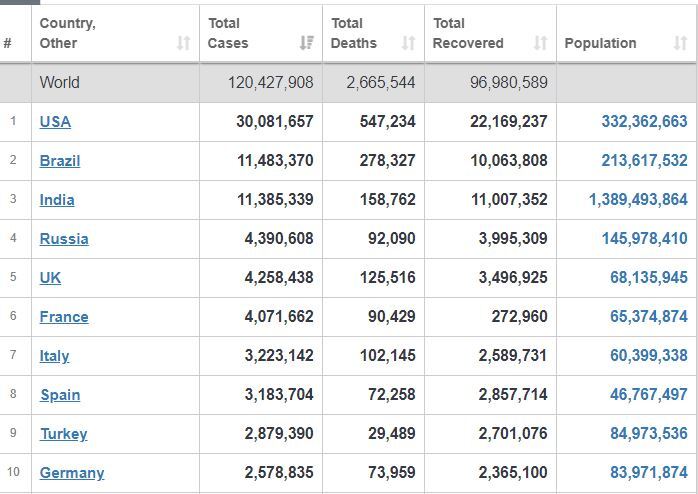Click the Total Recovered sort arrows
The width and height of the screenshot is (698, 494).
(x=540, y=43)
